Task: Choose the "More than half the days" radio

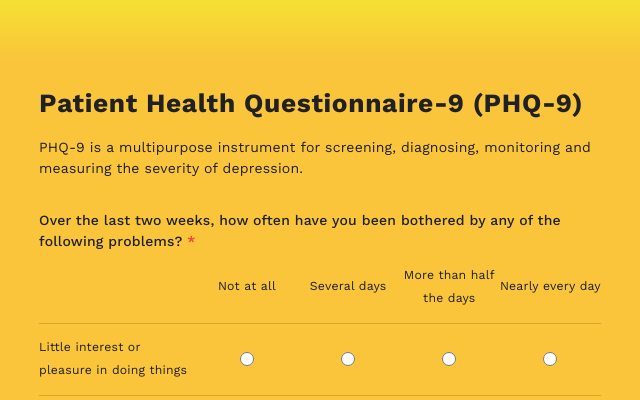Action: click(x=449, y=359)
